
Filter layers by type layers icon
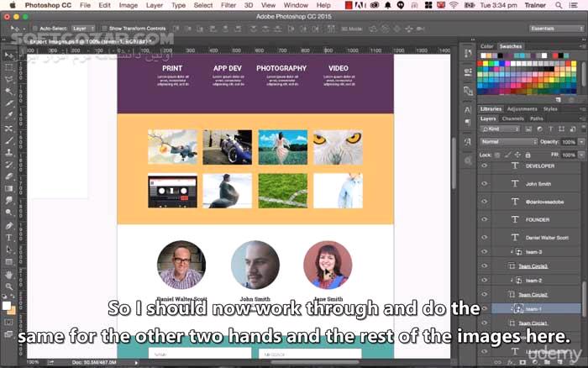pos(550,129)
